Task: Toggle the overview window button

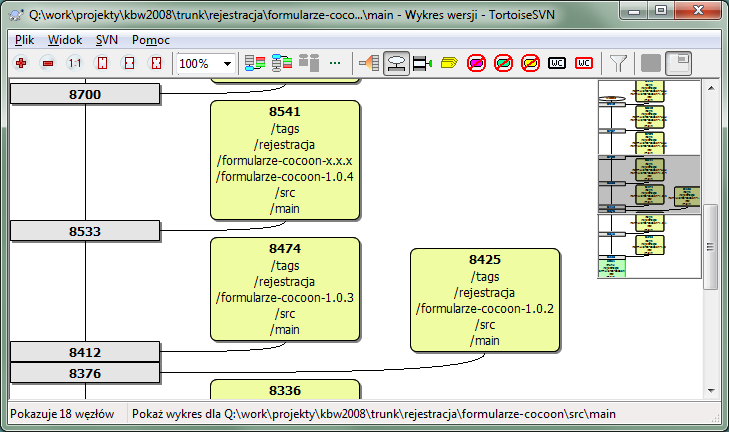Action: (x=679, y=63)
